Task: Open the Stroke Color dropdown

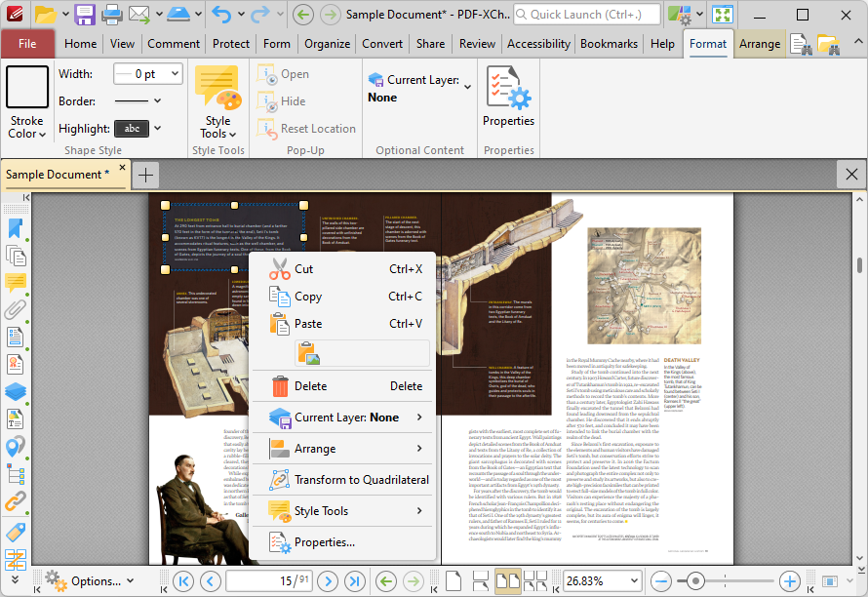Action: coord(26,128)
